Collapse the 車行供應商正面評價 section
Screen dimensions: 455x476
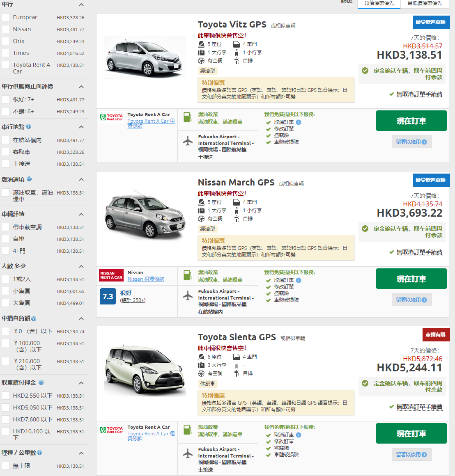81,87
